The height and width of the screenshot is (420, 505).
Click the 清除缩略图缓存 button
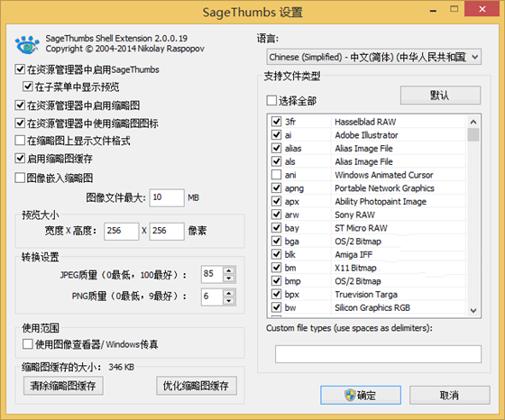(63, 385)
